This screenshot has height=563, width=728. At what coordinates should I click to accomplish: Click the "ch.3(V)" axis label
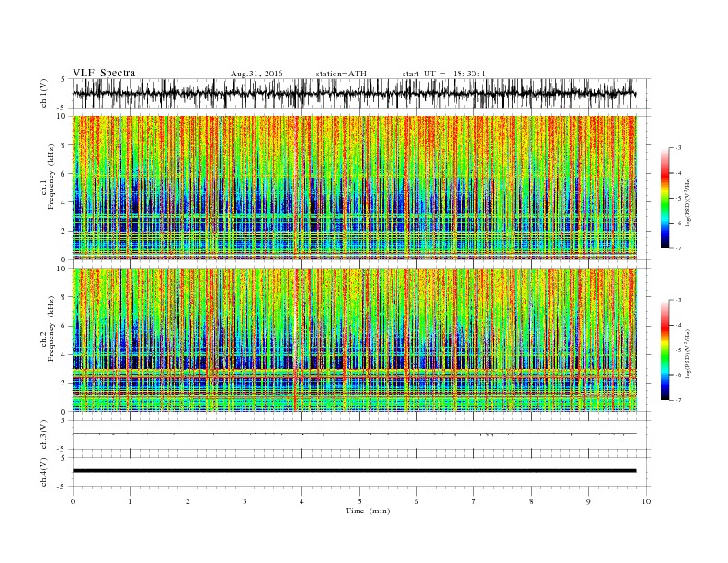44,435
